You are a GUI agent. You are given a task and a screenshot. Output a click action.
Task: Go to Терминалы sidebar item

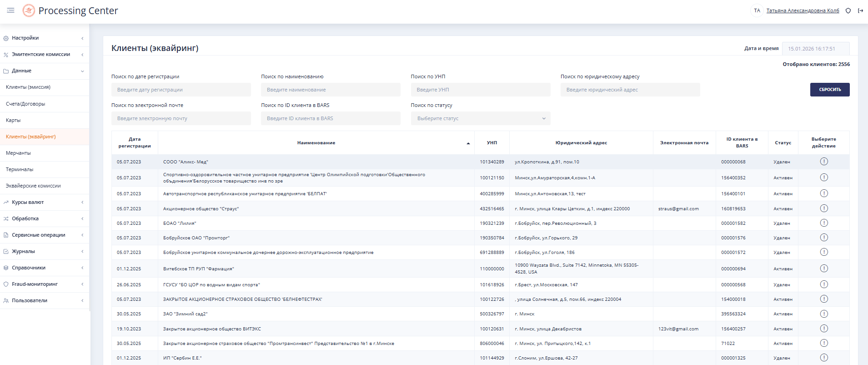(x=20, y=169)
